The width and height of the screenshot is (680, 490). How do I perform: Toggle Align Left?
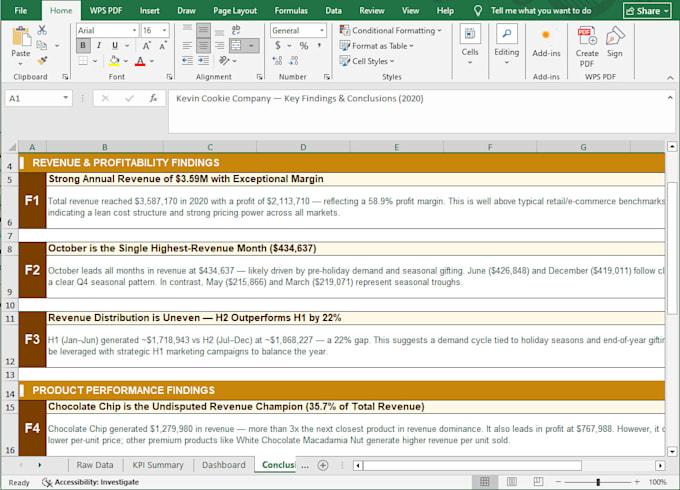click(187, 46)
